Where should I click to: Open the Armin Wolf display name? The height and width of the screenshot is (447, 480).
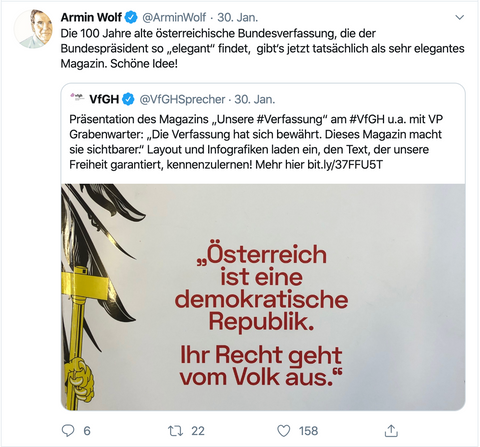[x=91, y=17]
